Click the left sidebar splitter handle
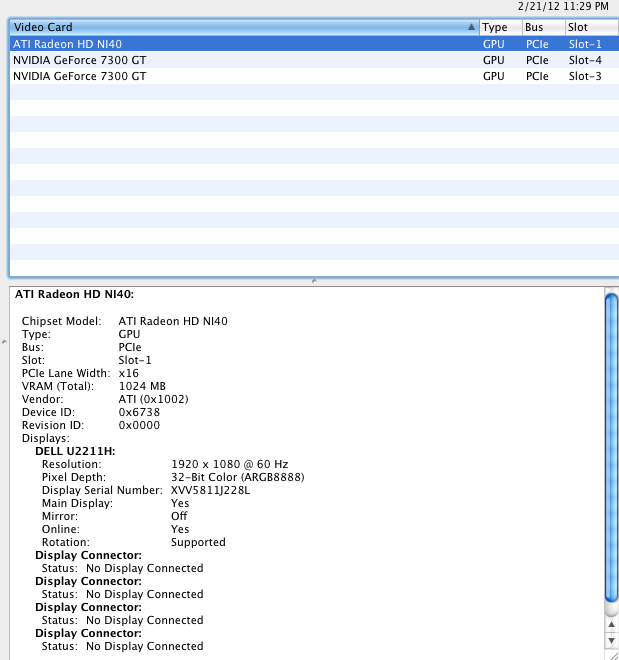 4,342
